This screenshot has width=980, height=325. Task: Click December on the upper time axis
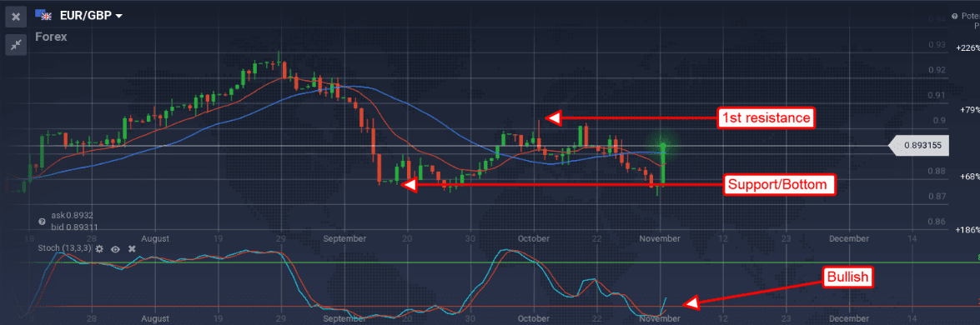(849, 238)
